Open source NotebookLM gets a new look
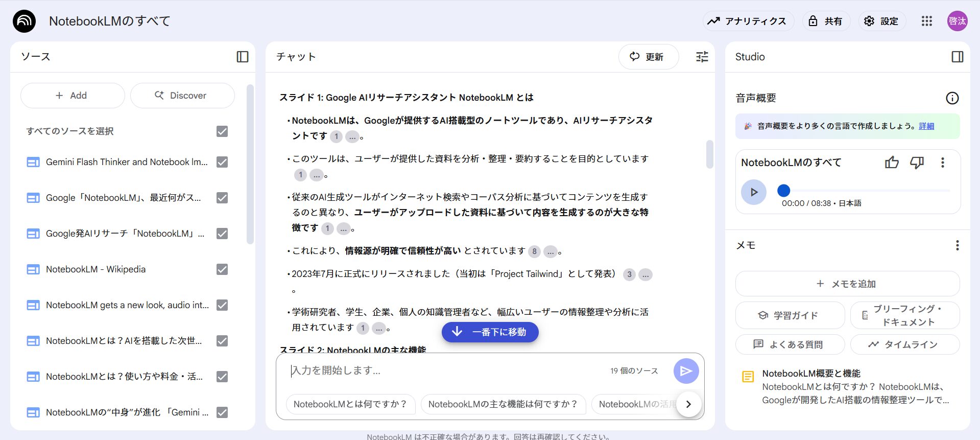 coord(127,305)
